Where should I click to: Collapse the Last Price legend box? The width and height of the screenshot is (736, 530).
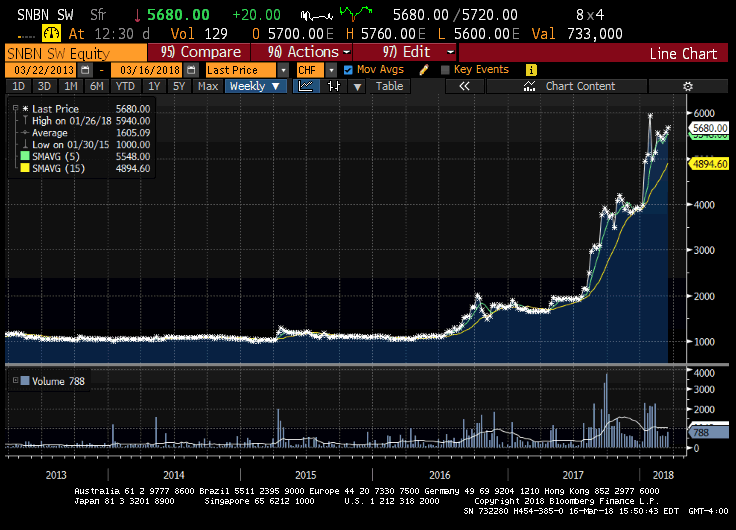point(15,108)
